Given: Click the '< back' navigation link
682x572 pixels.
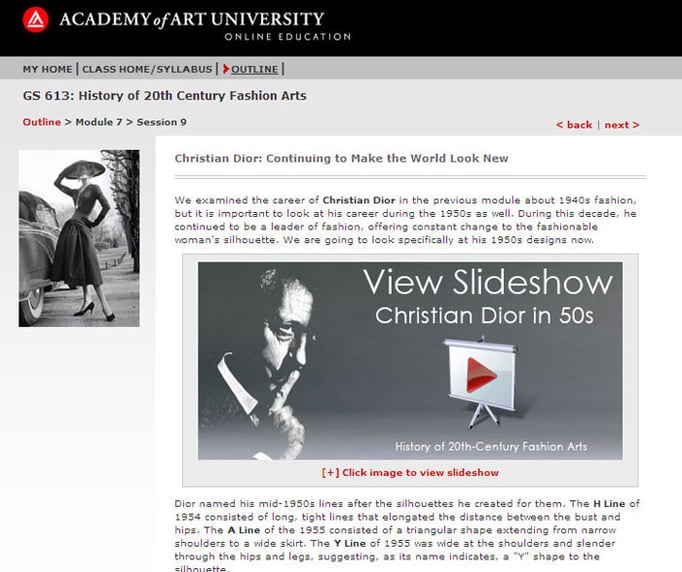Looking at the screenshot, I should click(x=574, y=125).
